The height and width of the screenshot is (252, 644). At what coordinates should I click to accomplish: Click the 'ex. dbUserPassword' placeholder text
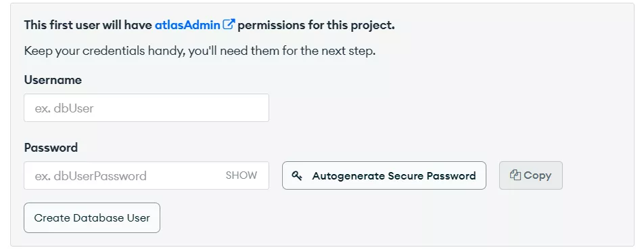(91, 176)
